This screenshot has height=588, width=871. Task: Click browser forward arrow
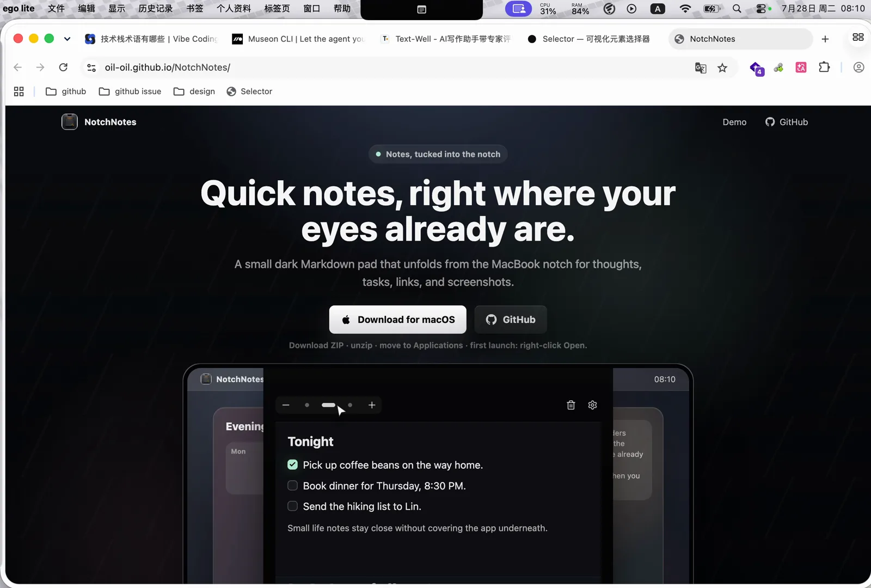(x=40, y=68)
